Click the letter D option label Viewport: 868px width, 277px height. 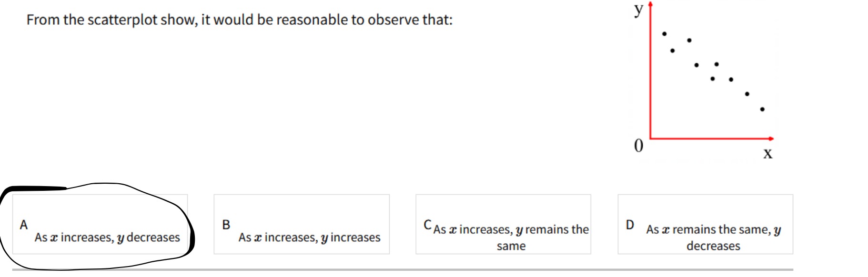click(630, 225)
